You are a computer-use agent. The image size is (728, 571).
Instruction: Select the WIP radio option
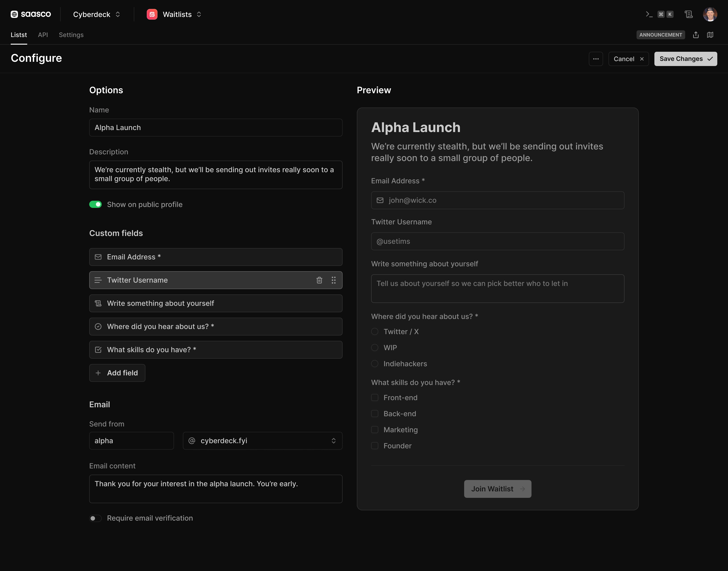(x=375, y=348)
